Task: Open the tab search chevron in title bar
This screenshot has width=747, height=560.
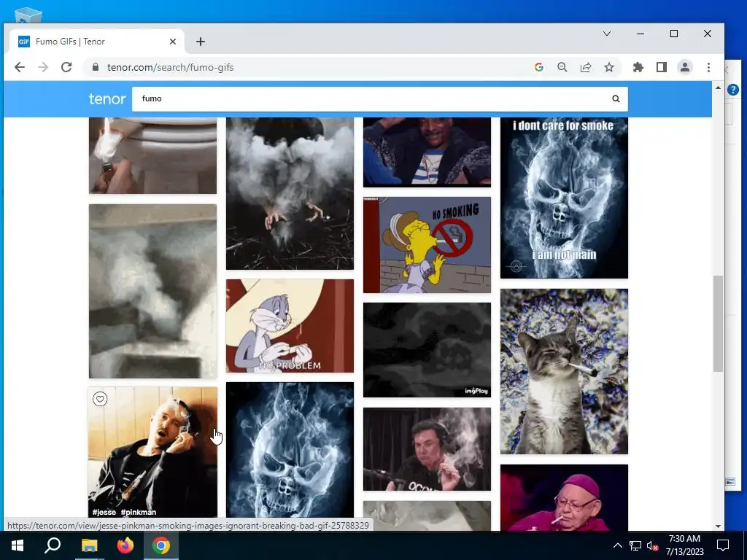Action: [606, 34]
